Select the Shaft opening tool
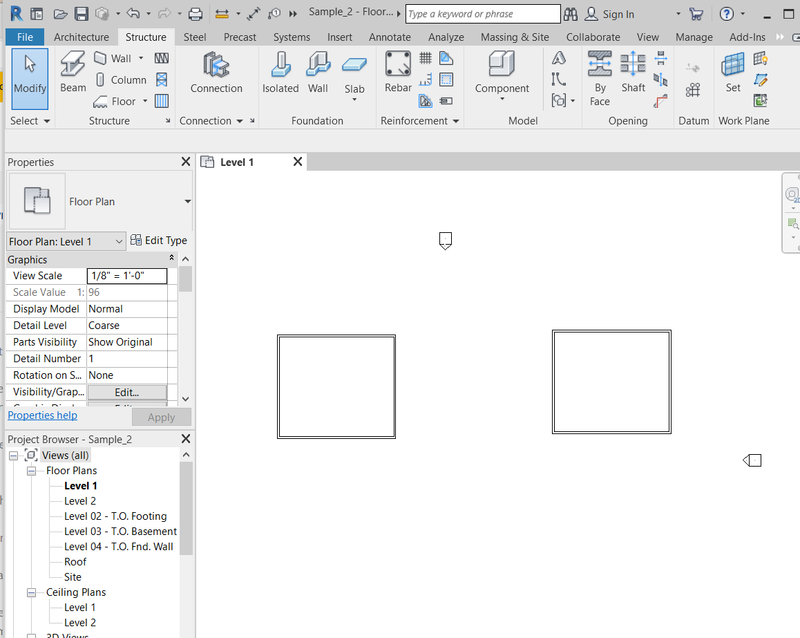800x638 pixels. tap(633, 75)
